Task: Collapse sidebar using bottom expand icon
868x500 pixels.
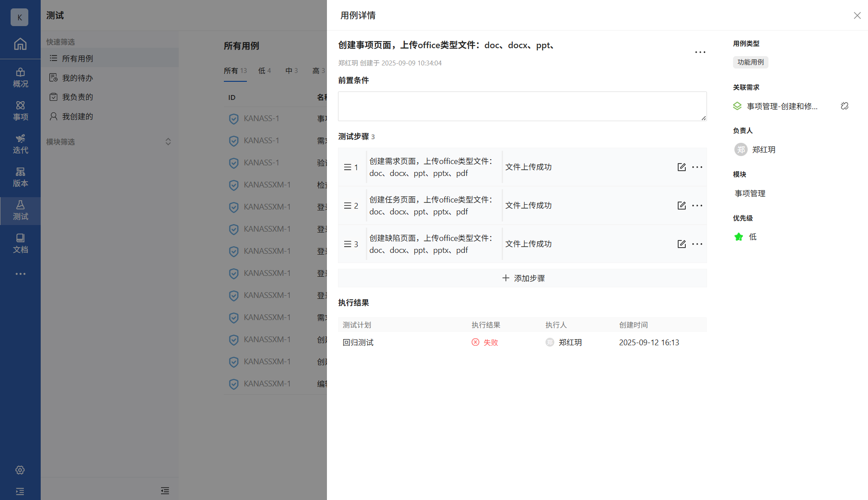Action: coord(20,491)
